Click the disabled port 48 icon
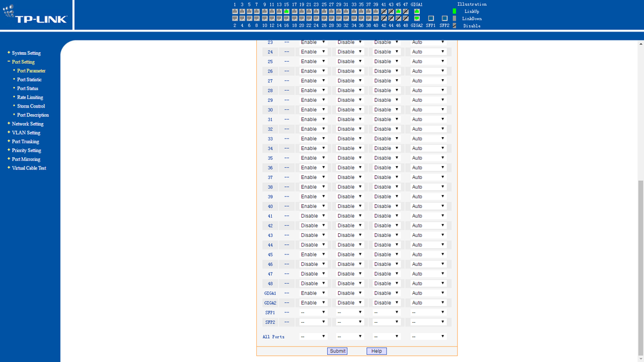This screenshot has width=644, height=362. [406, 19]
